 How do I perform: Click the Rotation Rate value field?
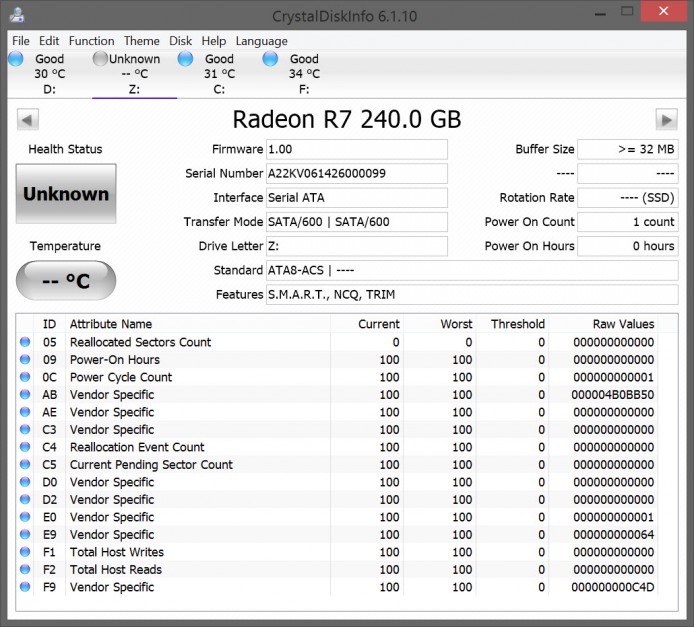click(x=628, y=197)
